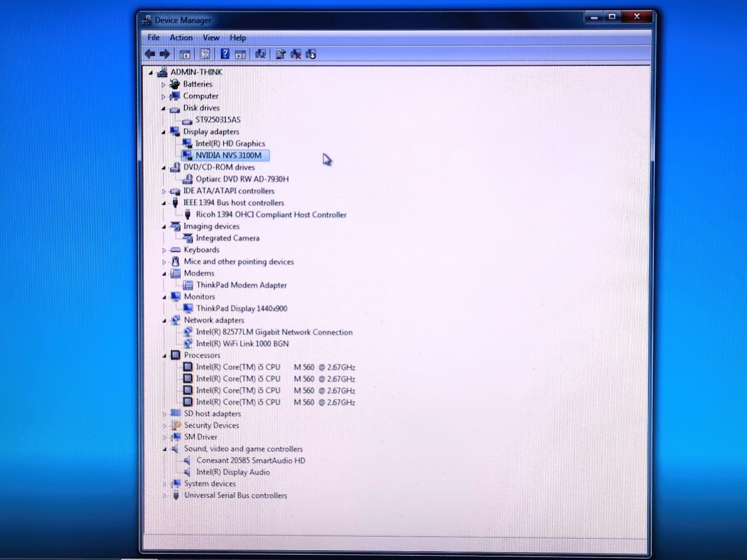Screen dimensions: 747x560
Task: Click the Keyboards category icon
Action: click(175, 250)
